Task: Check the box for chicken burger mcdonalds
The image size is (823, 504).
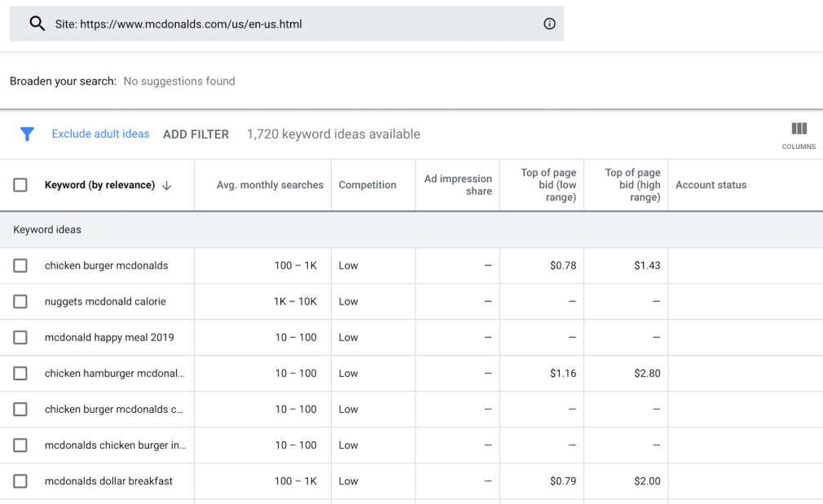Action: tap(20, 265)
